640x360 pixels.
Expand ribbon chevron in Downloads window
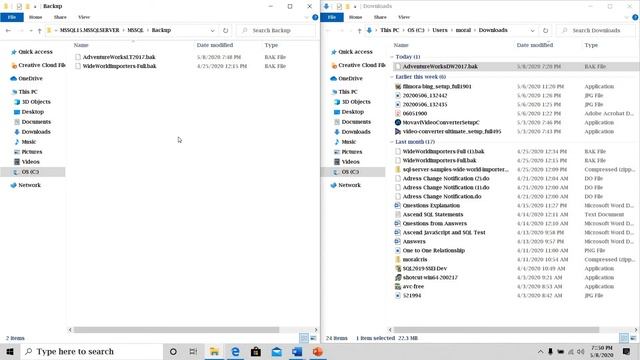tap(627, 17)
